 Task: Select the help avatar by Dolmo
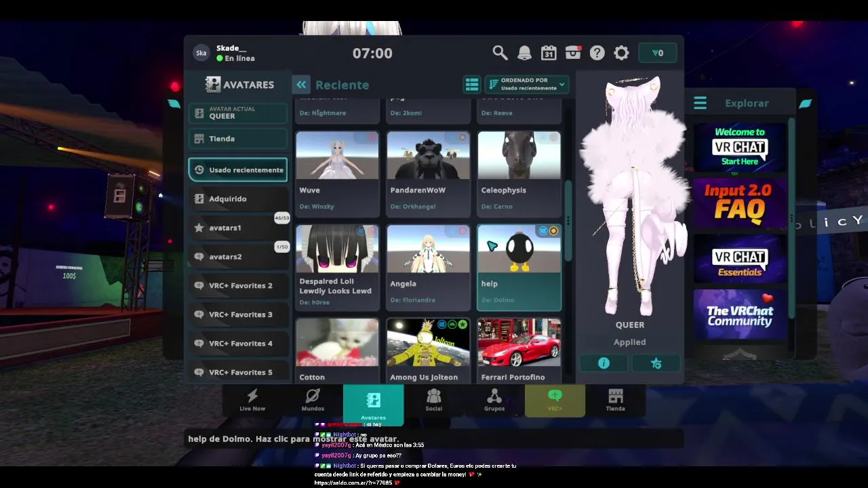(519, 267)
